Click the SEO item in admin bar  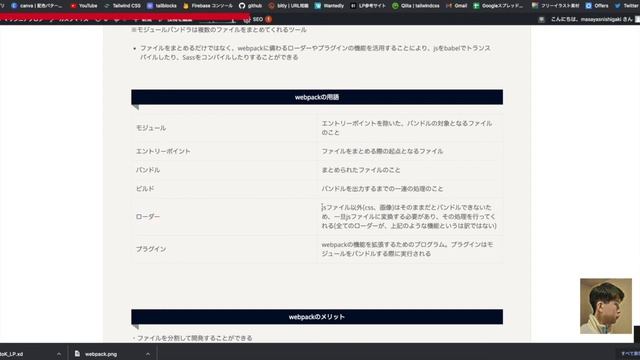(x=258, y=19)
